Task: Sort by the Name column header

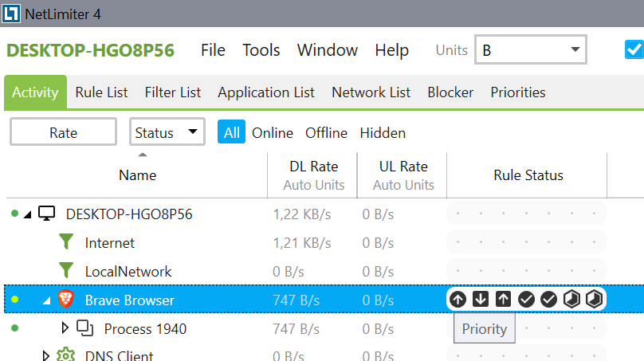Action: point(137,175)
